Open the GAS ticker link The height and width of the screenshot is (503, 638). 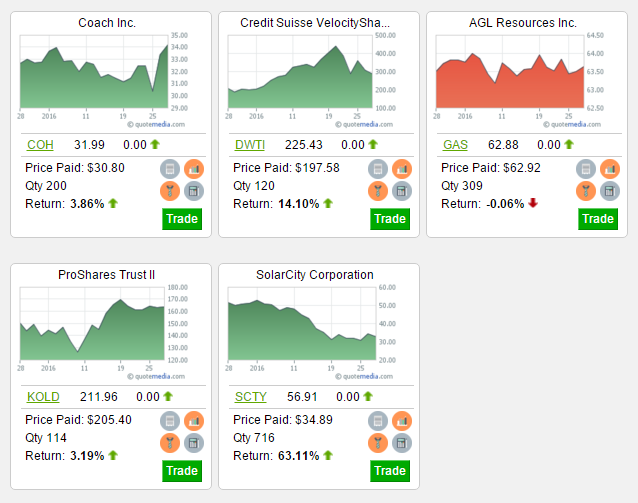[455, 145]
